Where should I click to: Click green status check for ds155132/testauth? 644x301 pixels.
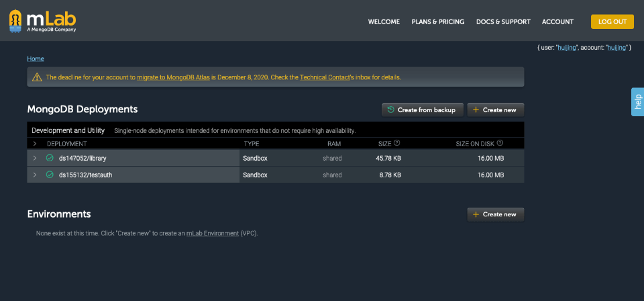point(50,175)
